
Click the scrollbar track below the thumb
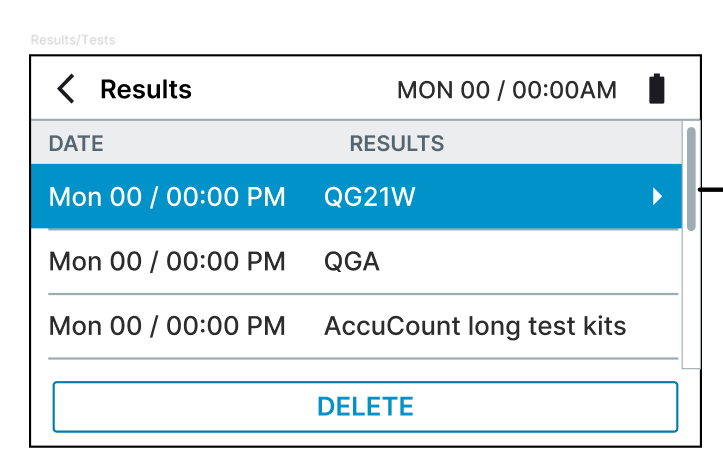(x=691, y=300)
